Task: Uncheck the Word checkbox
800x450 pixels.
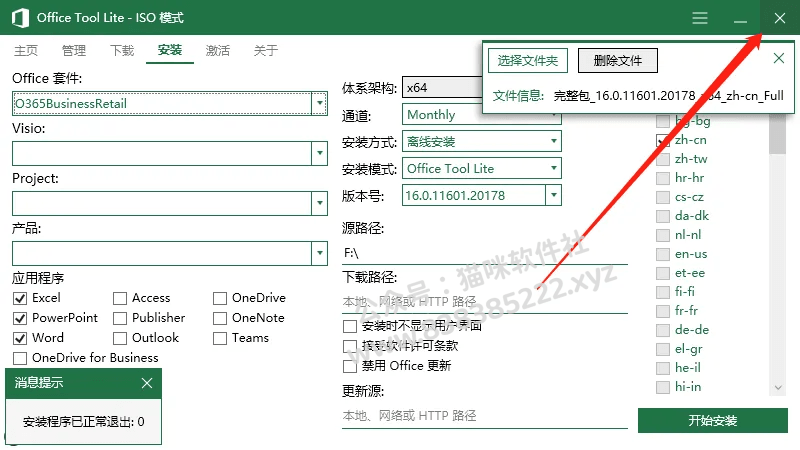Action: coord(20,338)
